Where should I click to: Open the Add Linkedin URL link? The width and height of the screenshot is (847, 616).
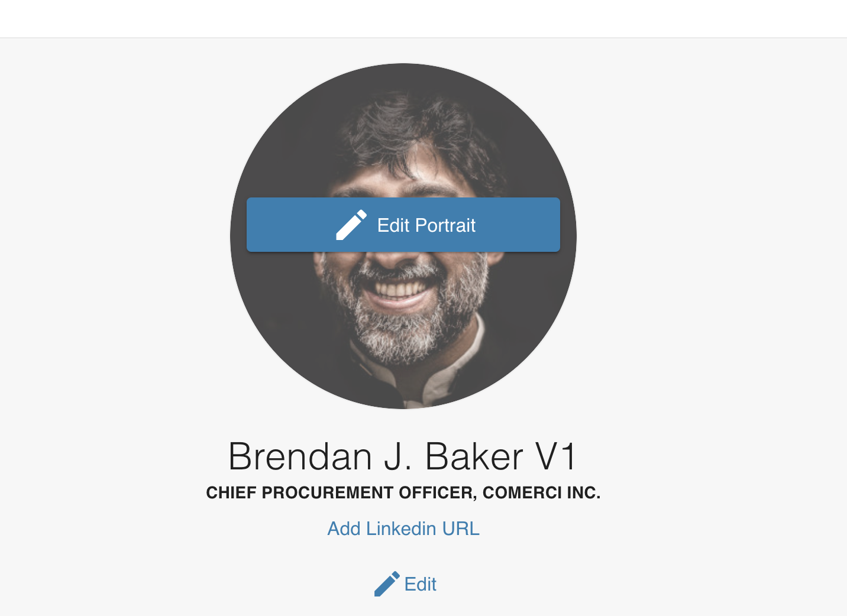coord(403,529)
